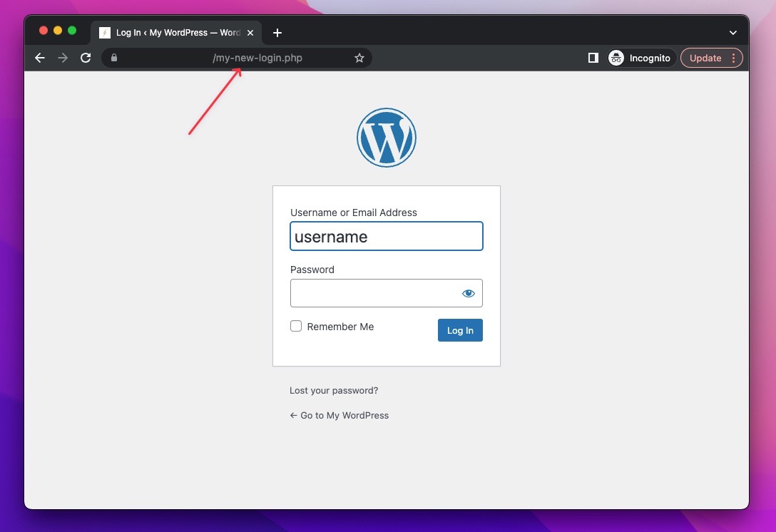This screenshot has width=776, height=532.
Task: Click the favicon on the active tab
Action: (x=104, y=32)
